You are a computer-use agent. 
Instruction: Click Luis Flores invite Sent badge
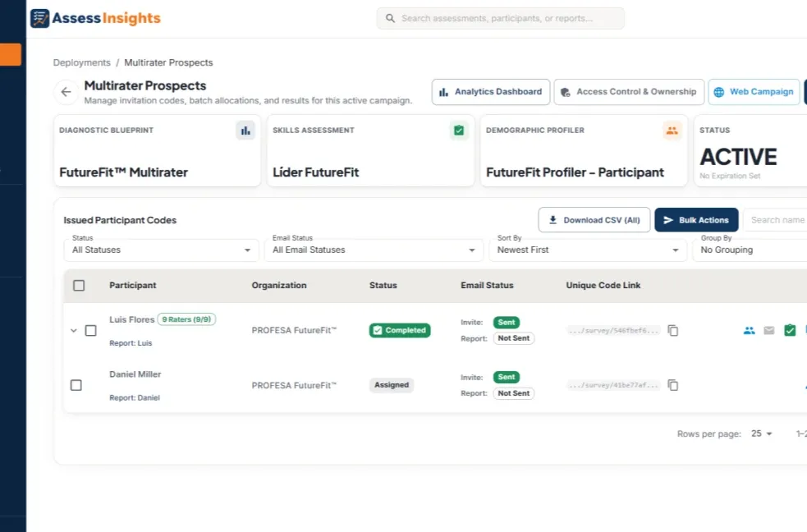tap(507, 323)
